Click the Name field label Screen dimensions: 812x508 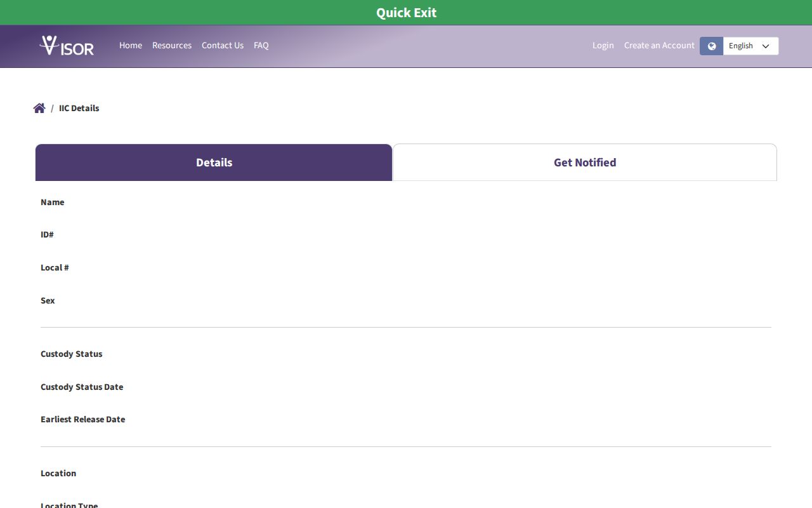pyautogui.click(x=53, y=202)
